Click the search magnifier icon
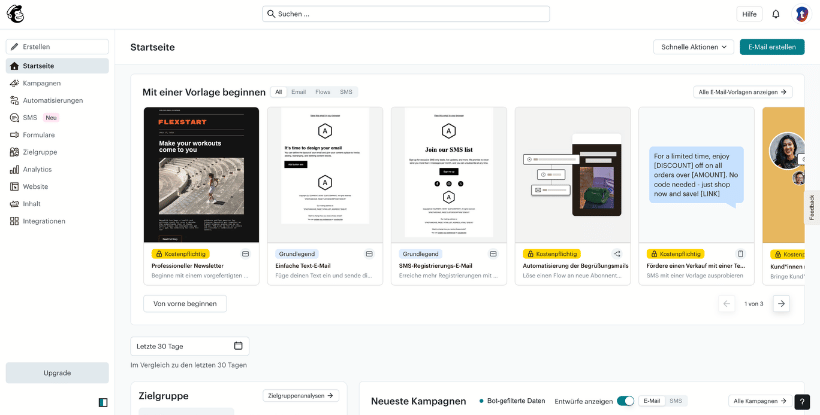This screenshot has height=415, width=820. [271, 14]
